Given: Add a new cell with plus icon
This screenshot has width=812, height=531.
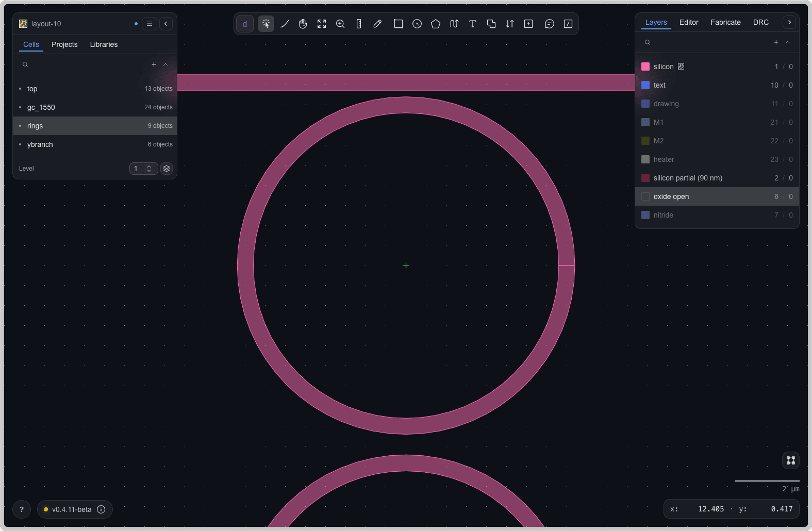Looking at the screenshot, I should click(154, 64).
